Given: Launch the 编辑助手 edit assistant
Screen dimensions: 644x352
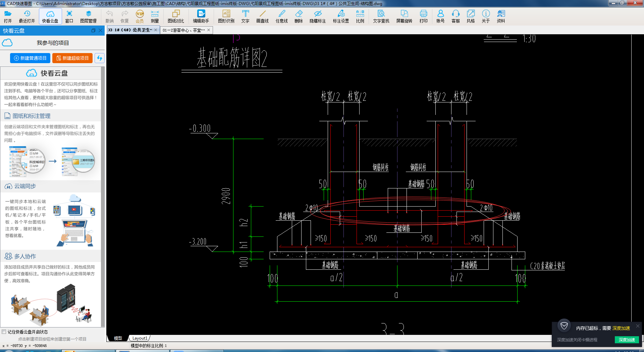Looking at the screenshot, I should 201,16.
